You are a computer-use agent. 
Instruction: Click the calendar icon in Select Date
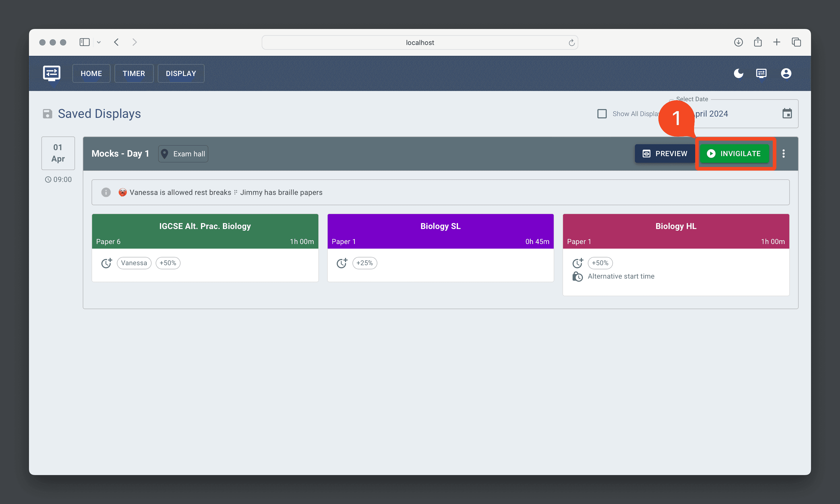pyautogui.click(x=787, y=113)
